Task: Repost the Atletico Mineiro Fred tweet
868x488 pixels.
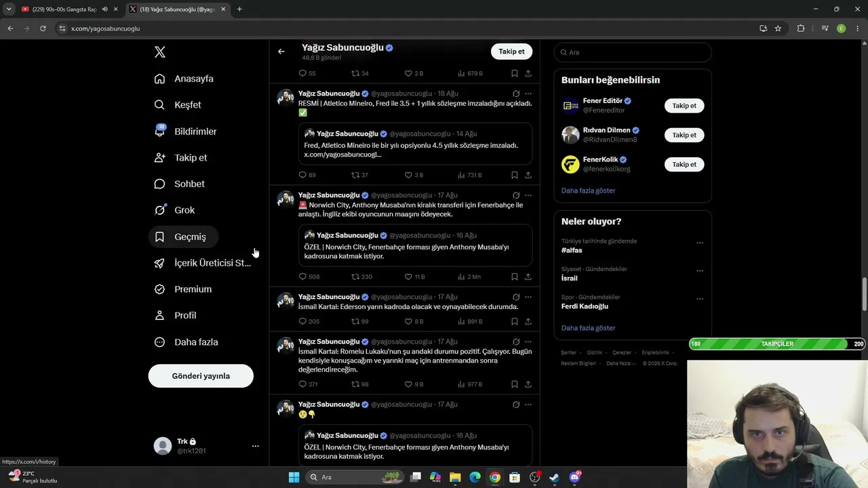Action: click(x=355, y=175)
